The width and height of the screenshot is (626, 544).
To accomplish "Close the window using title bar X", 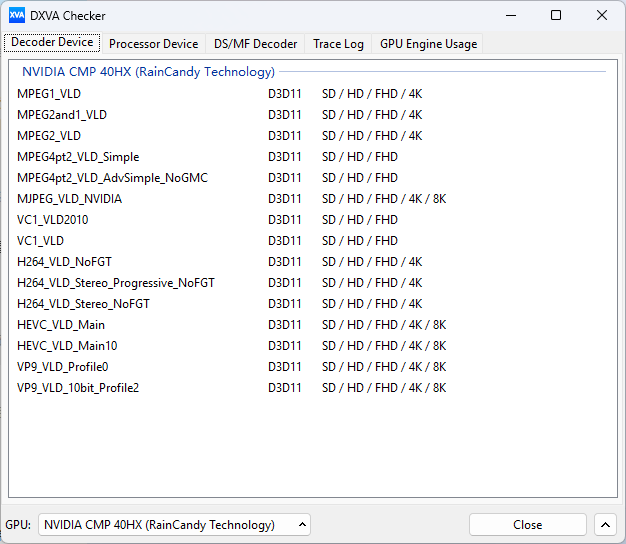I will coord(602,16).
